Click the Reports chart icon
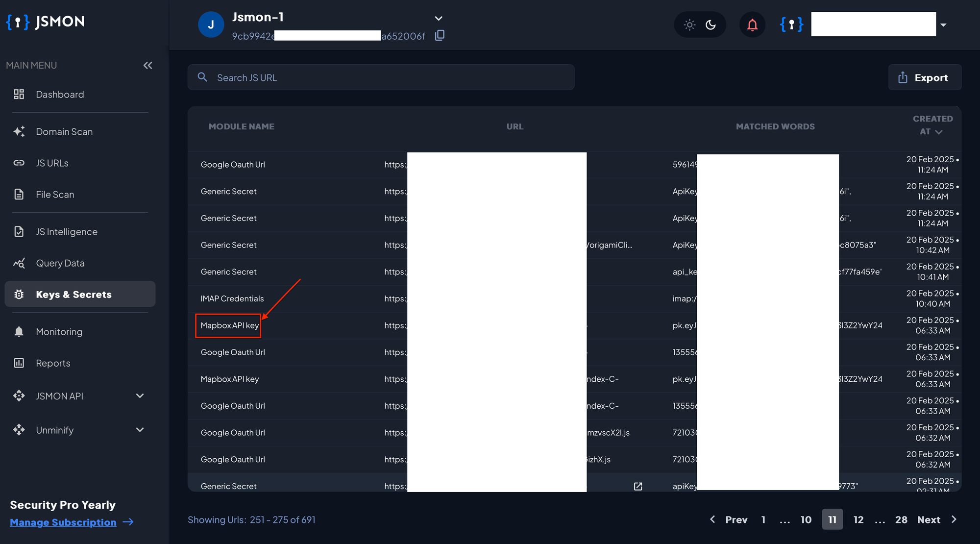The width and height of the screenshot is (980, 544). (x=19, y=363)
